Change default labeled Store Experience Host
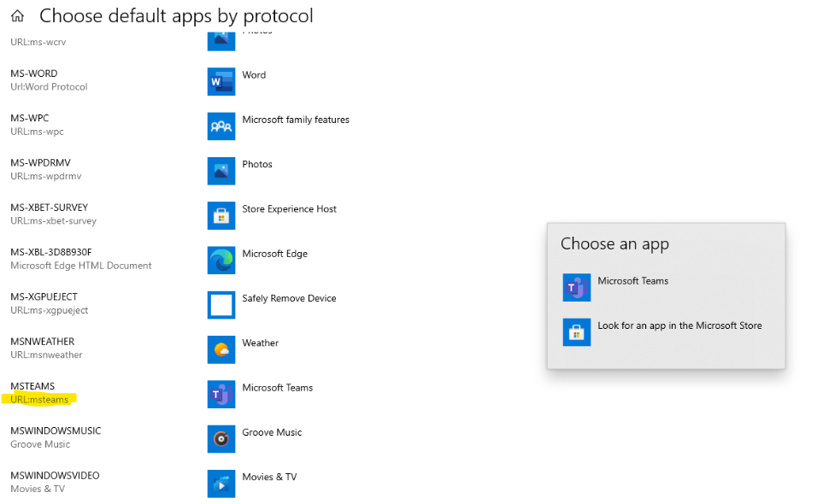Screen dimensions: 829x504 pos(289,209)
